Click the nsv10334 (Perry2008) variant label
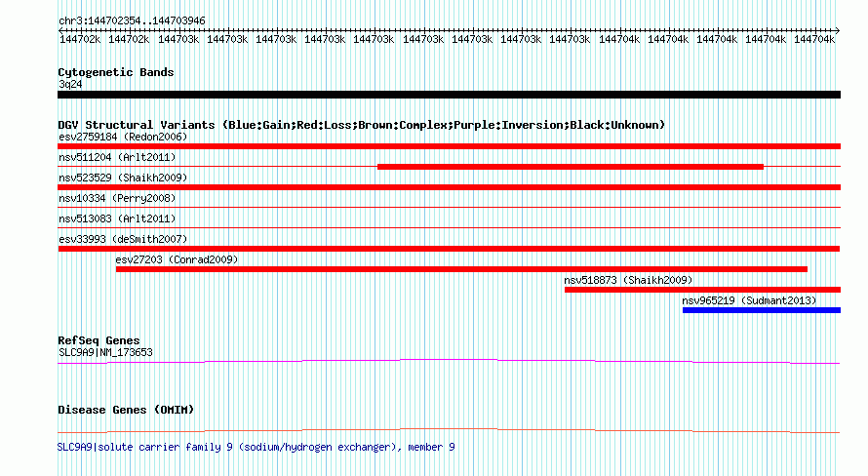The width and height of the screenshot is (868, 476). click(117, 198)
